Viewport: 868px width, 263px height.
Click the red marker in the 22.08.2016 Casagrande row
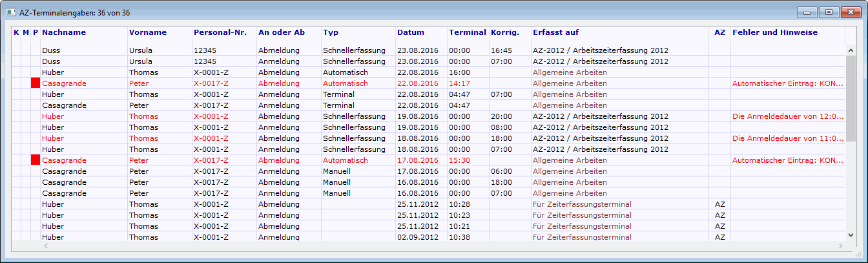pyautogui.click(x=36, y=83)
